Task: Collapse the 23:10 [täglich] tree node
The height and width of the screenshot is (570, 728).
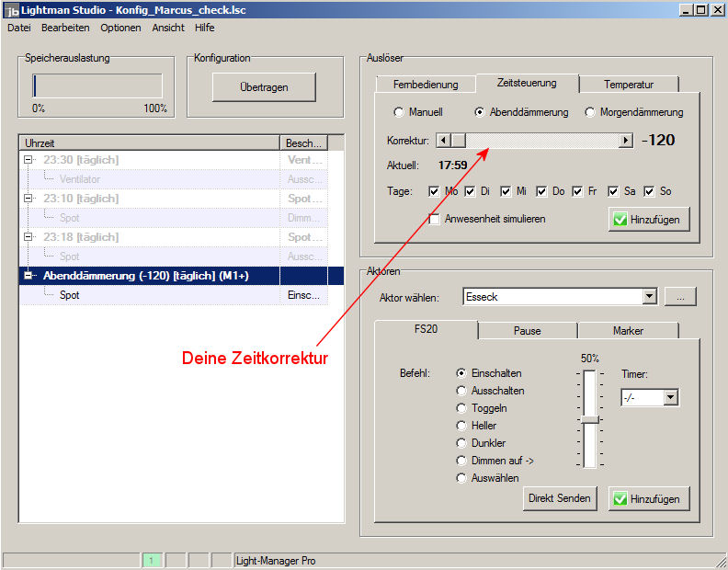Action: [x=28, y=199]
